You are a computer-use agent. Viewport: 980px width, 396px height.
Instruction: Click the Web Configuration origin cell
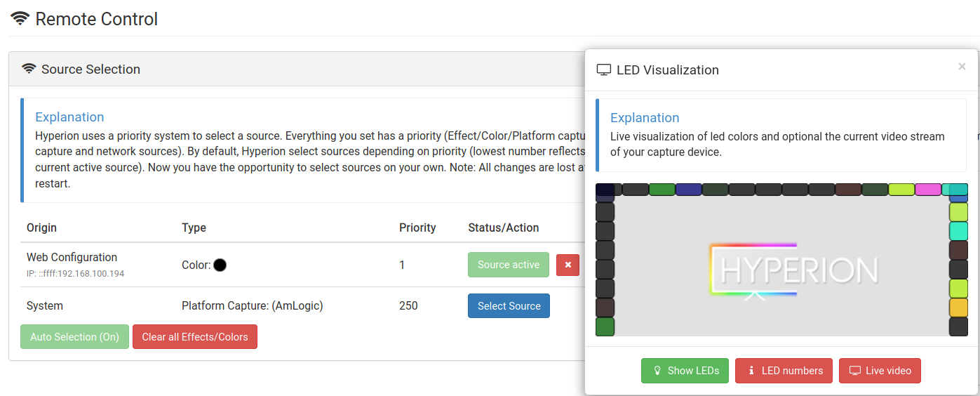72,257
